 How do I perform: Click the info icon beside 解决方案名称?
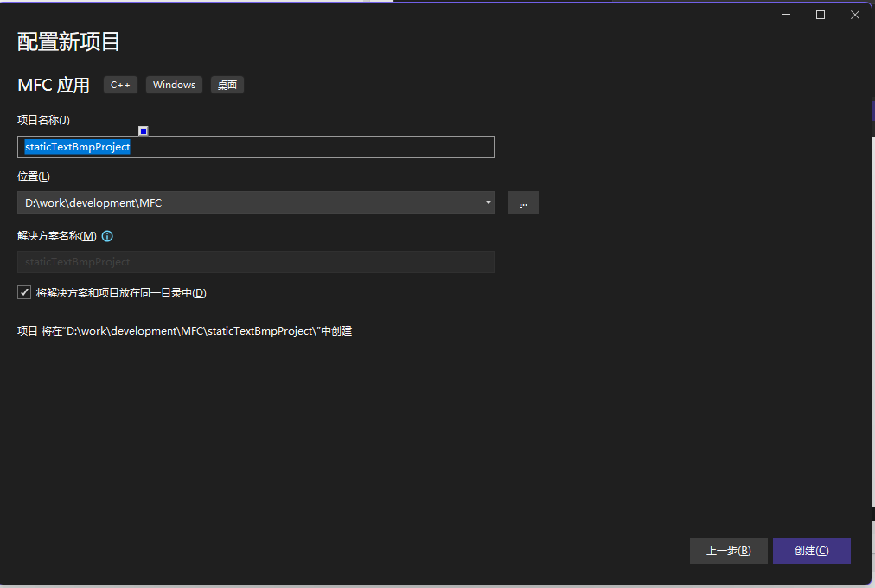point(107,236)
